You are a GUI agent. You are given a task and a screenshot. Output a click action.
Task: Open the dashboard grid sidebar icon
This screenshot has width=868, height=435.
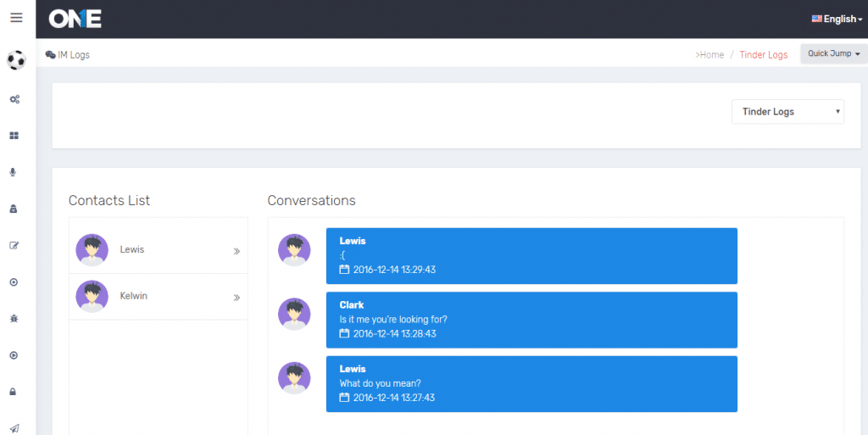pos(14,136)
